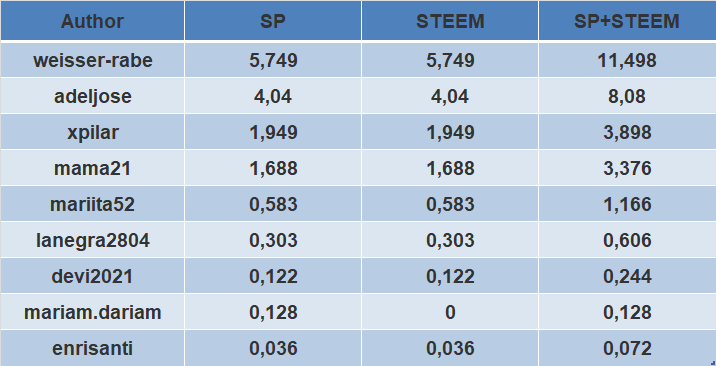This screenshot has height=366, width=716.
Task: Select the 0,128 SP value cell
Action: [x=273, y=312]
